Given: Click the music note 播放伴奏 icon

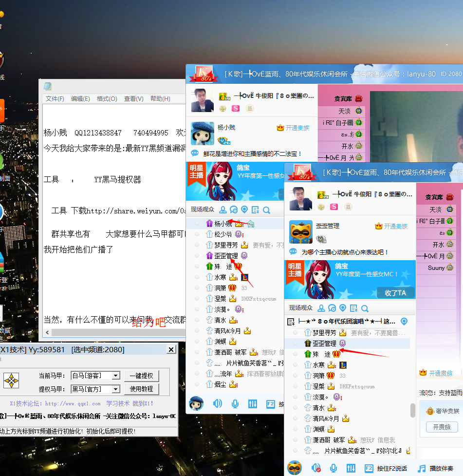Looking at the screenshot, I should coord(422,468).
